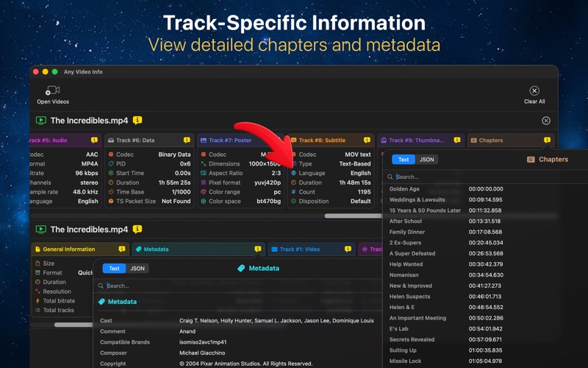
Task: Select JSON tab in Chapters popover
Action: tap(426, 160)
